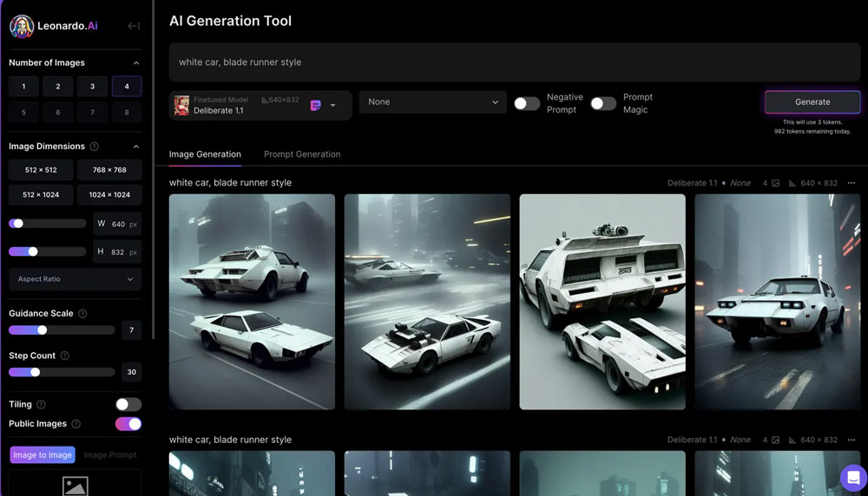
Task: Collapse the sidebar with arrow icon
Action: pos(134,26)
